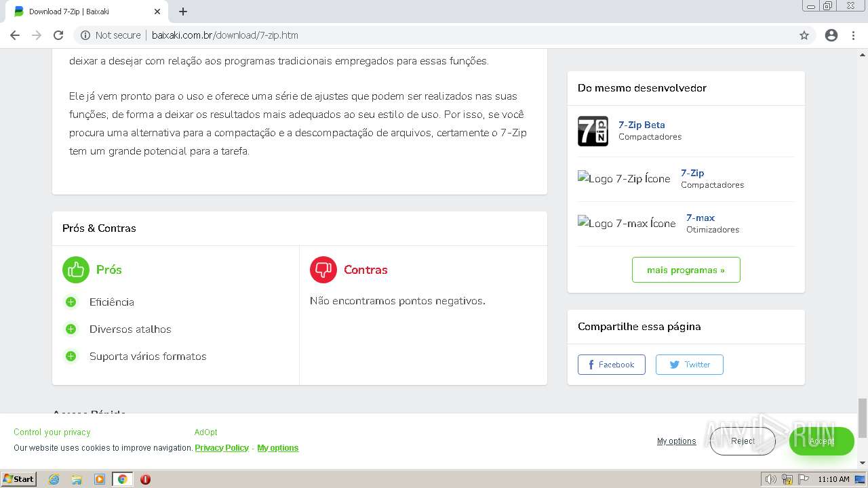Click the underlined My options near Reject
The height and width of the screenshot is (488, 868).
tap(676, 441)
